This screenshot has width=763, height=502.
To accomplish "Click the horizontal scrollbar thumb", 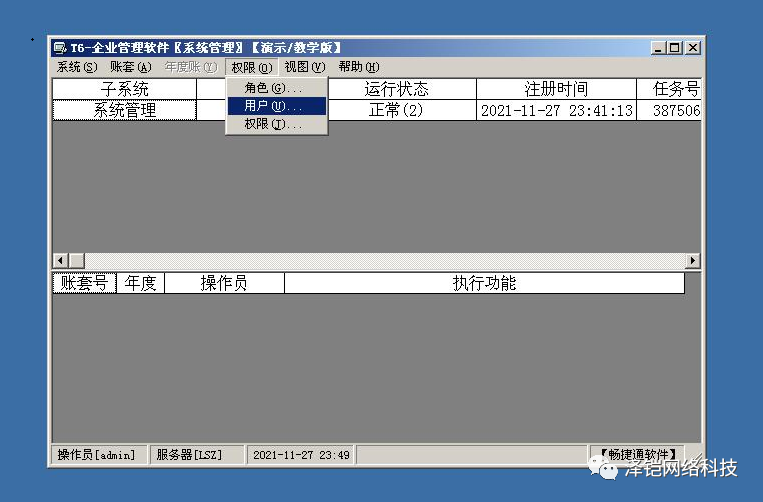I will coord(77,261).
